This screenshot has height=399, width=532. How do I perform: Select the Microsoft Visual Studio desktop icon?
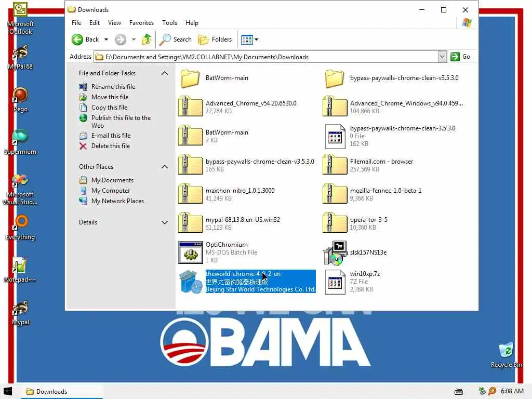tap(20, 190)
